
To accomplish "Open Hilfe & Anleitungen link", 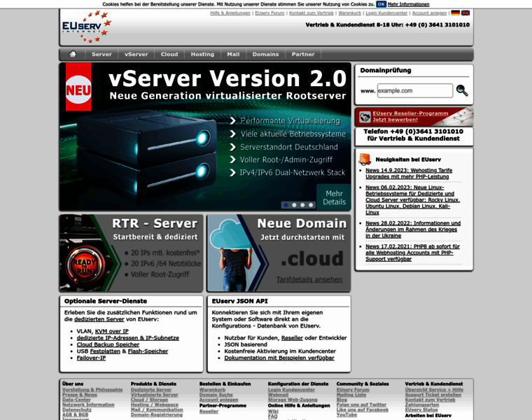I will pyautogui.click(x=230, y=13).
